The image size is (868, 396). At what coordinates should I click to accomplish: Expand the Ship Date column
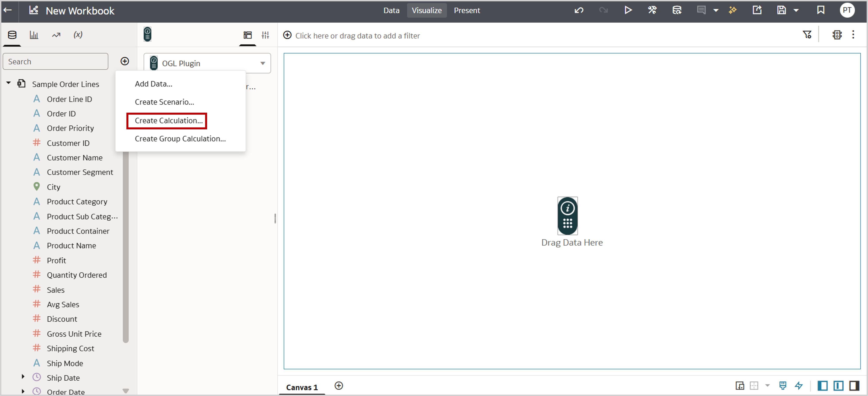point(23,377)
